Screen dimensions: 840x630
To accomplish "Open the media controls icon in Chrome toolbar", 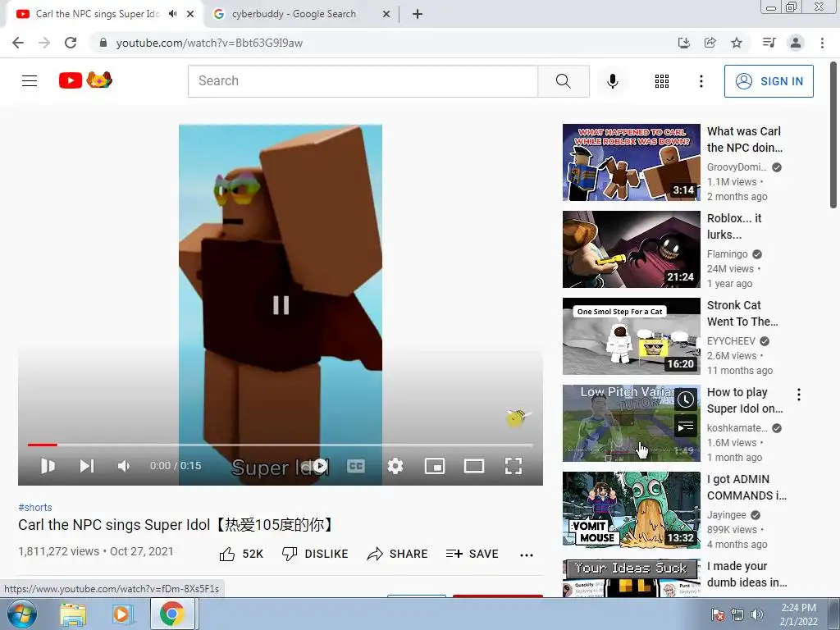I will (x=769, y=43).
